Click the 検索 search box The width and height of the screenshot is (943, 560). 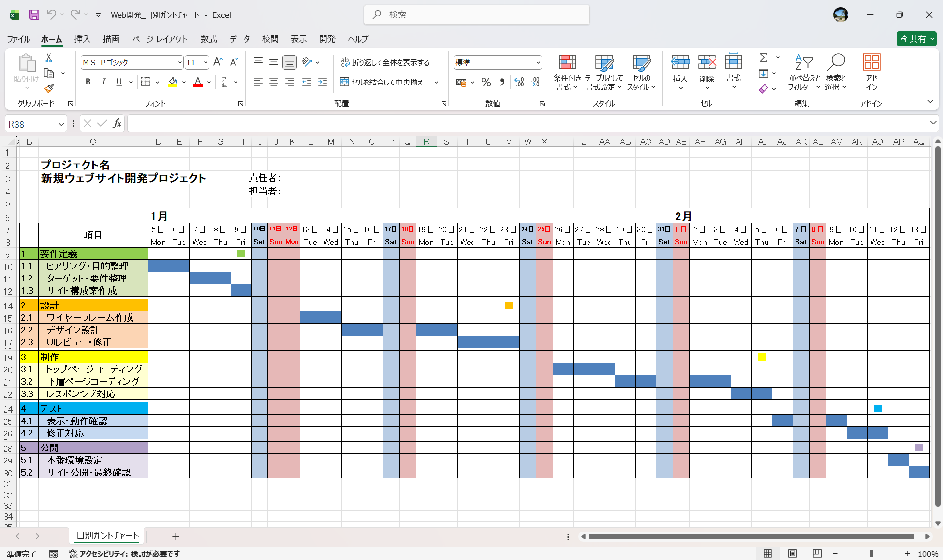click(477, 15)
